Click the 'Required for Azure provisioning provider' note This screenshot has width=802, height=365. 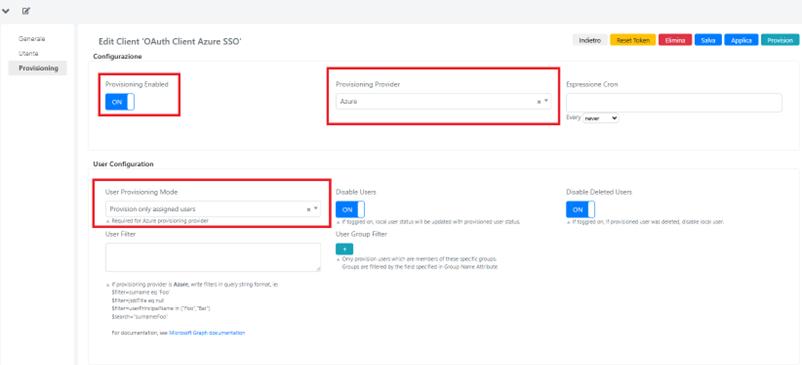pos(160,221)
